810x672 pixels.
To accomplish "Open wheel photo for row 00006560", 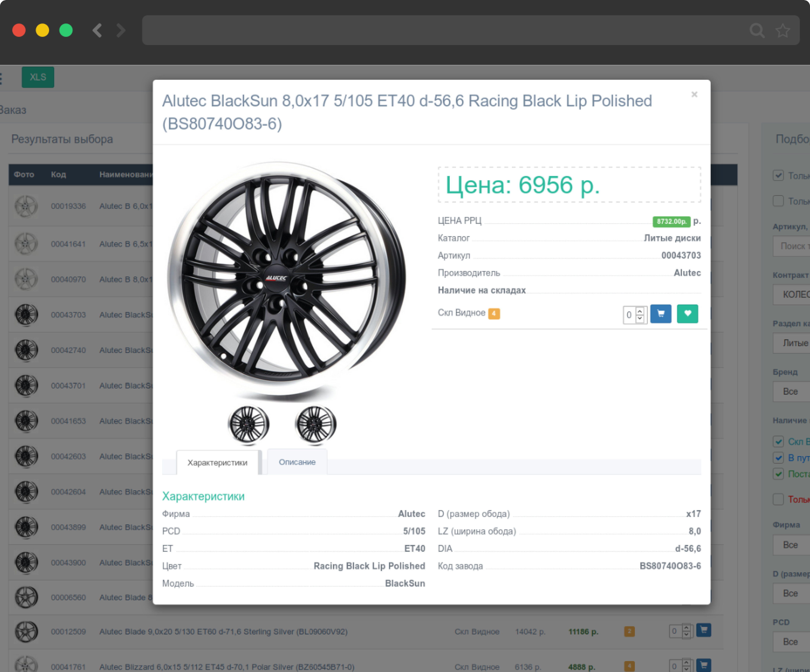I will (x=26, y=597).
